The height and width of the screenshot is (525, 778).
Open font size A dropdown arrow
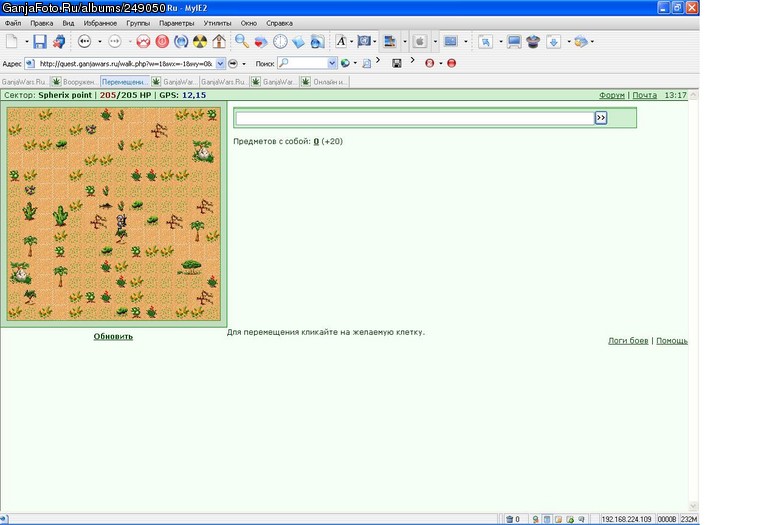351,42
